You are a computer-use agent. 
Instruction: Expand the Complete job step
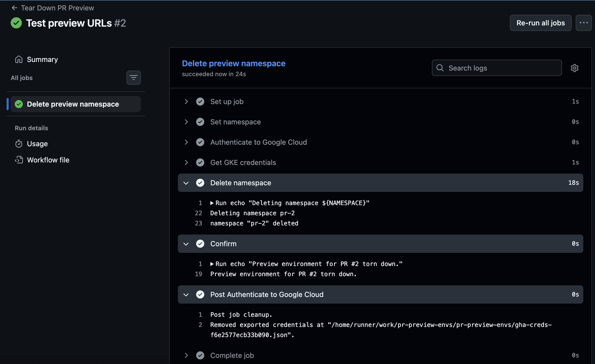click(x=186, y=355)
